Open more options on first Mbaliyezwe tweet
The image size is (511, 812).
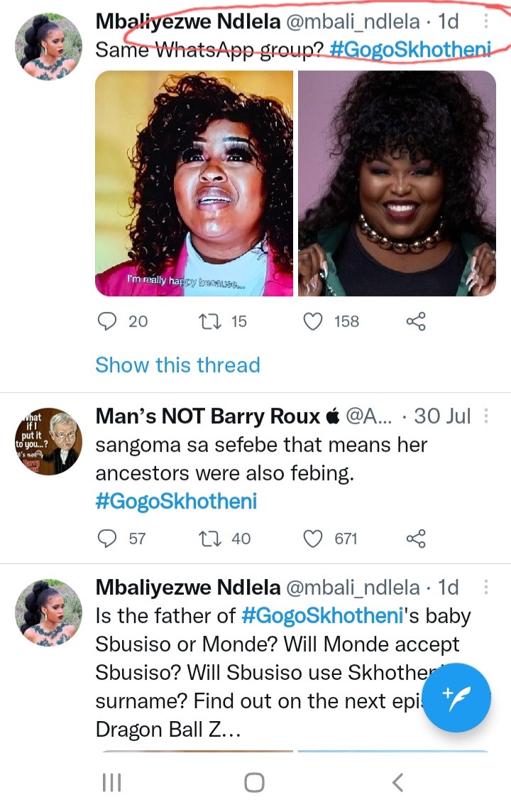(485, 21)
